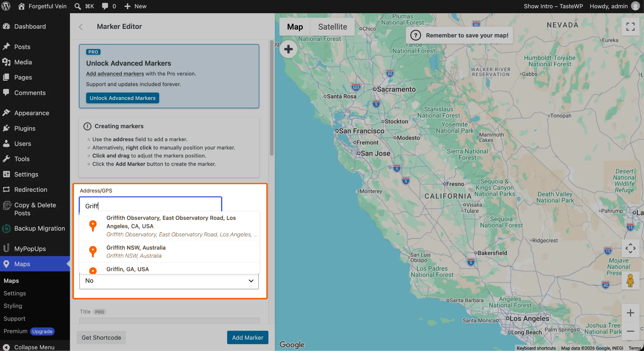Image resolution: width=644 pixels, height=351 pixels.
Task: Click the WordPress logo icon
Action: point(6,6)
